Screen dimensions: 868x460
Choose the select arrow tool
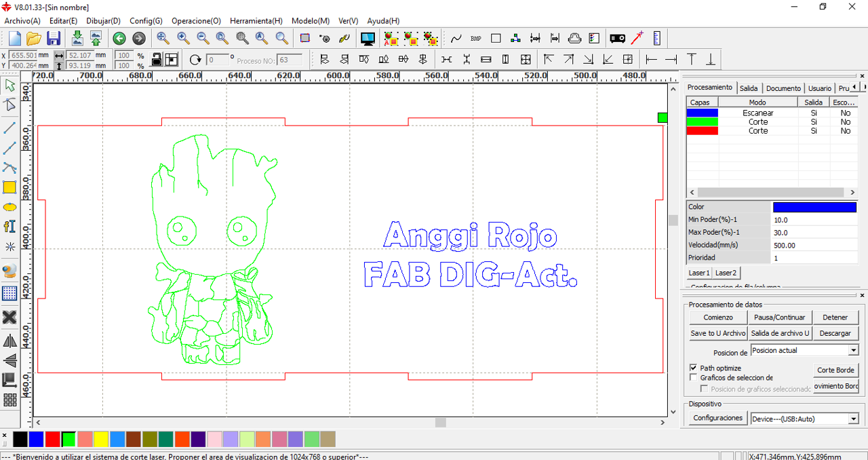[x=9, y=85]
